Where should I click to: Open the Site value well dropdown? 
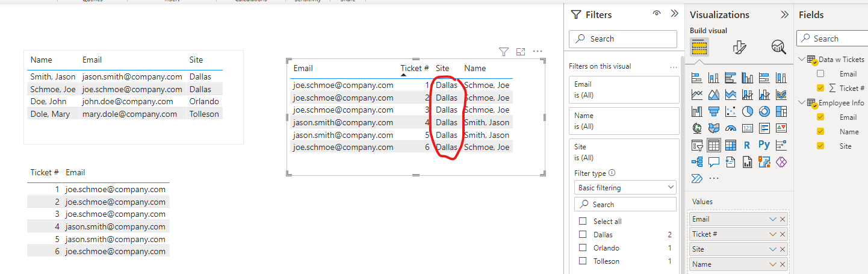click(773, 249)
